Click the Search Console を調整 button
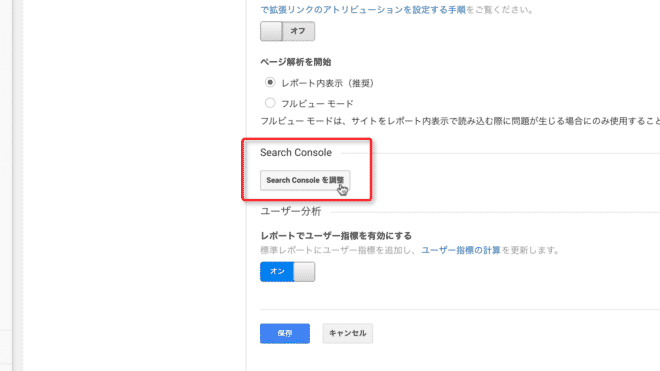Screen dimensions: 660x371 pos(305,180)
